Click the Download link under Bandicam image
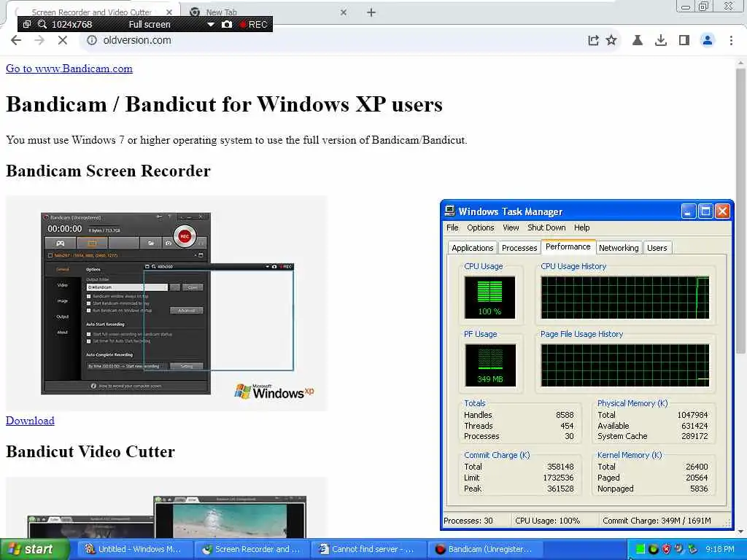The width and height of the screenshot is (747, 560). [x=30, y=421]
